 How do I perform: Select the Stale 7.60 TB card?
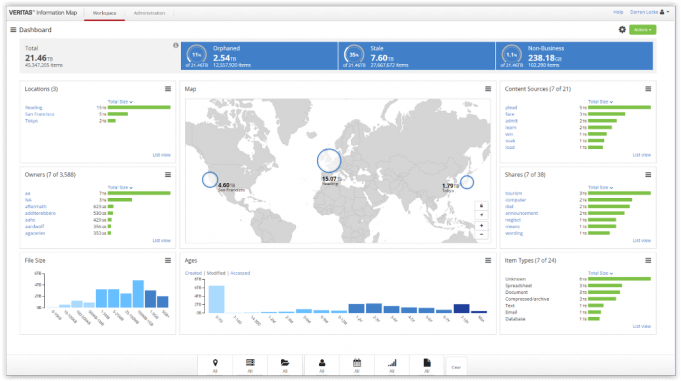click(x=417, y=56)
